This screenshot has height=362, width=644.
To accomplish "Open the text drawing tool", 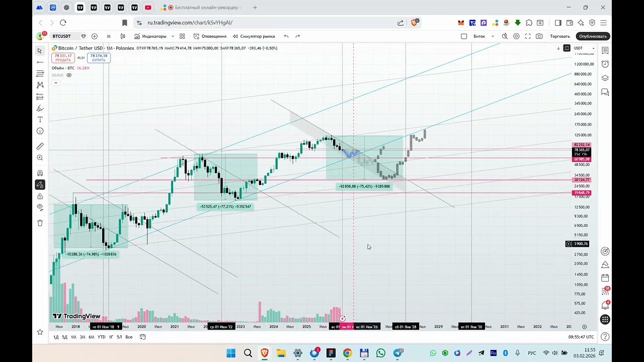I will 40,120.
